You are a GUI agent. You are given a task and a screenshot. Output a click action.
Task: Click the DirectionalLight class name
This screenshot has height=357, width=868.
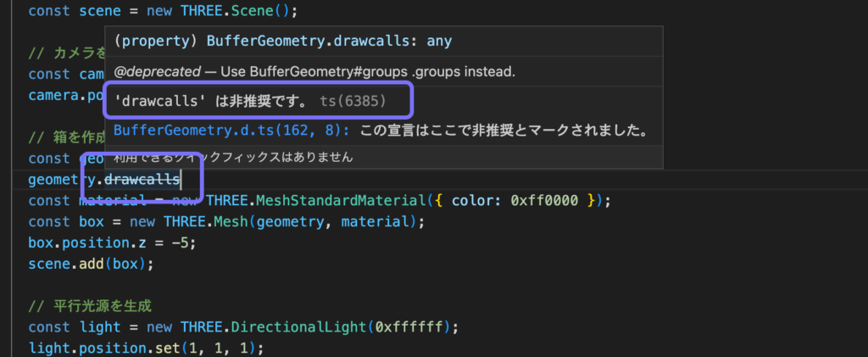(298, 326)
